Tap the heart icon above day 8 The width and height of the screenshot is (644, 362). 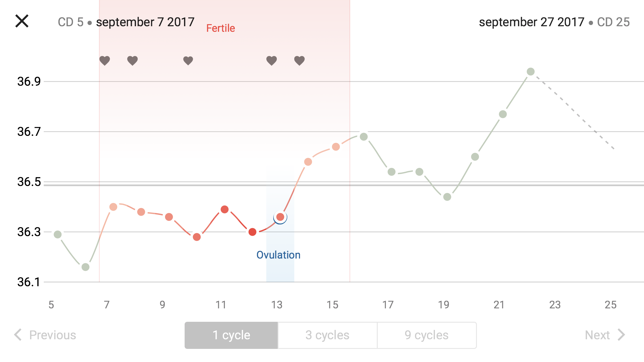point(132,61)
